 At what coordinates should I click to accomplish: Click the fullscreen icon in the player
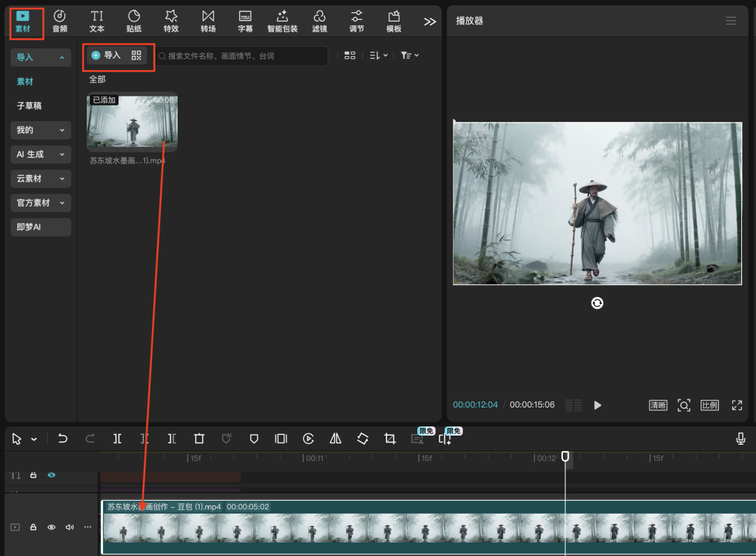point(736,405)
